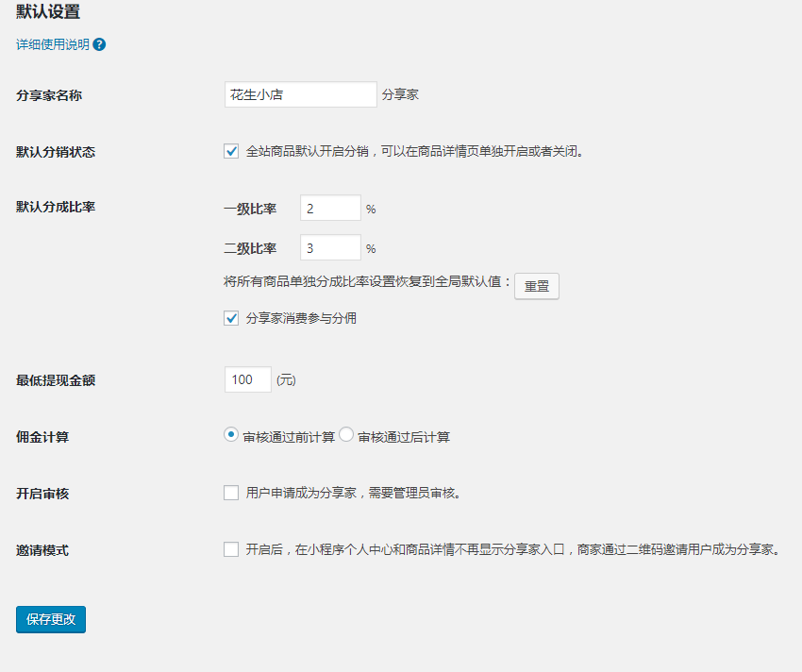
Task: Focus the 分享家名称 input field
Action: 300,94
